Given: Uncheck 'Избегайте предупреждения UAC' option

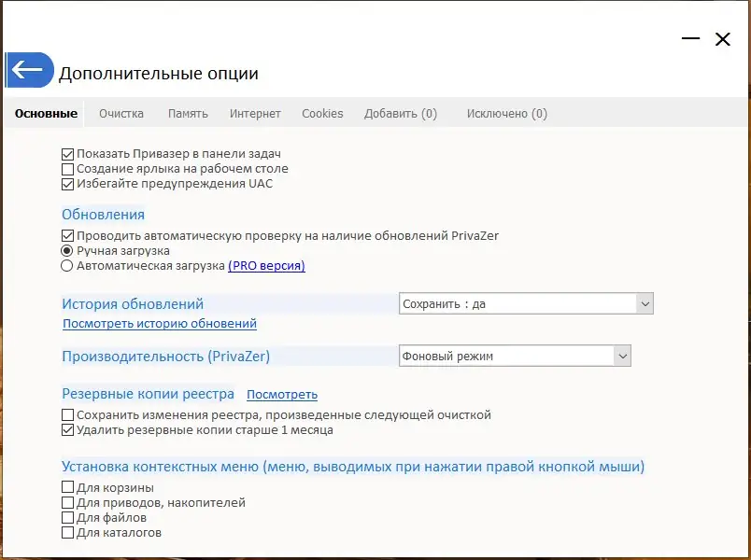Looking at the screenshot, I should [x=67, y=184].
